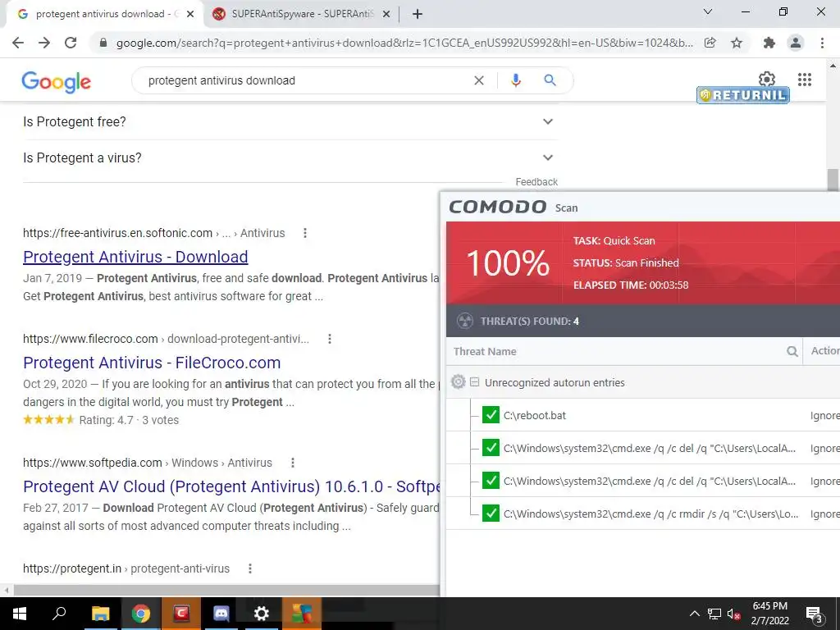This screenshot has height=630, width=840.
Task: Open a new Chrome tab
Action: (418, 14)
